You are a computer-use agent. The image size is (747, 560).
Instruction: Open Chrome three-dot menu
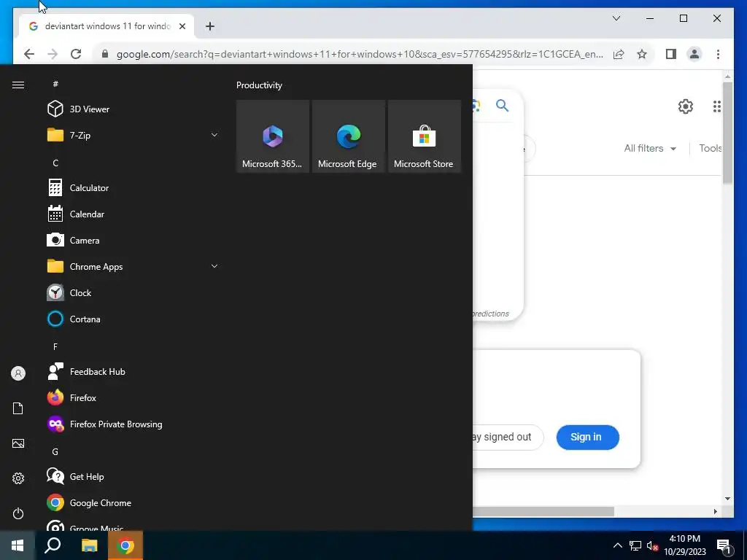pyautogui.click(x=718, y=54)
